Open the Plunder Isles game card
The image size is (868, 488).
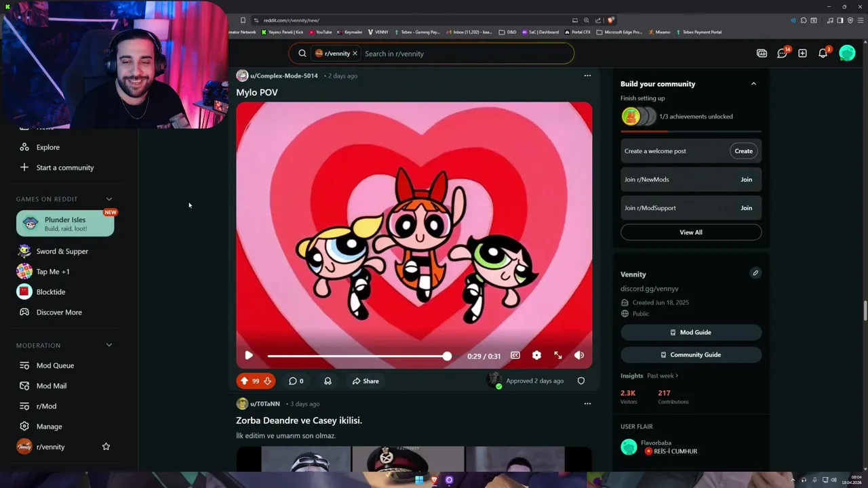click(65, 224)
